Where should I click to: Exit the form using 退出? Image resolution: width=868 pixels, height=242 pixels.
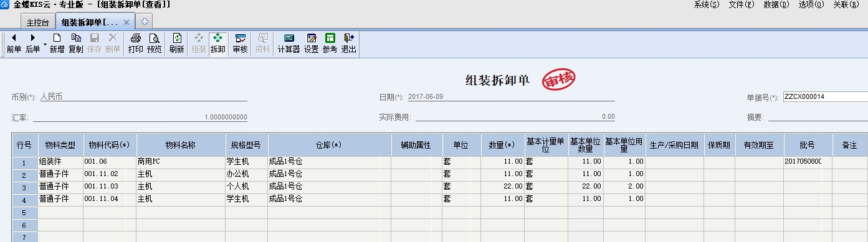coord(348,43)
